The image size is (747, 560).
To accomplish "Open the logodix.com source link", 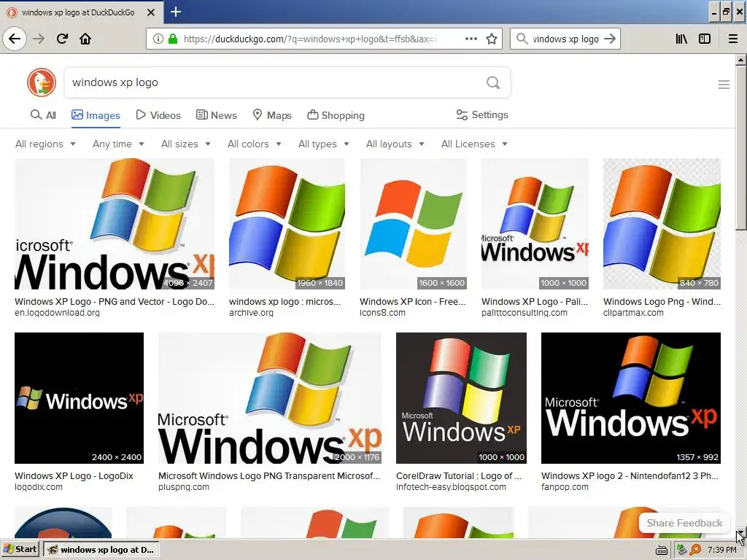I will tap(39, 487).
